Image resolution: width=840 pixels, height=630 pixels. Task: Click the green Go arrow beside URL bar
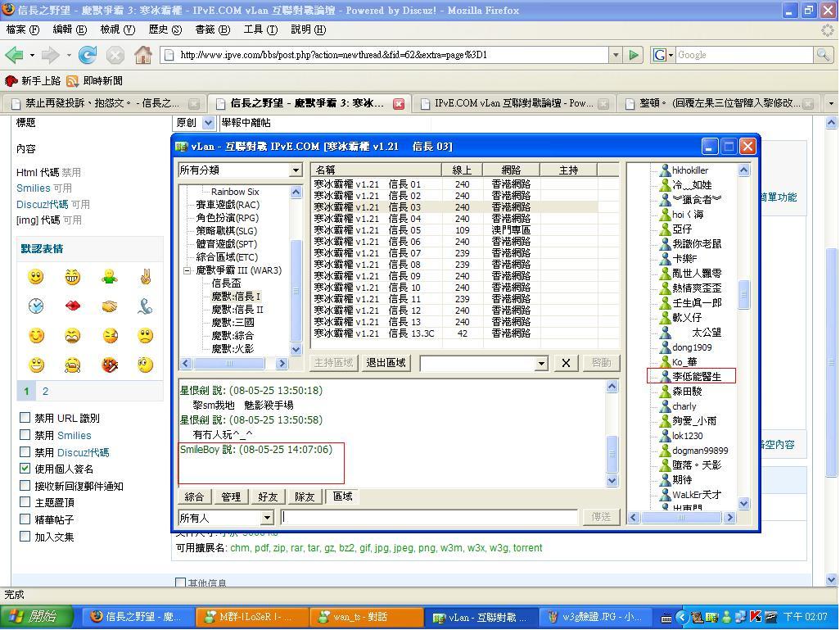[x=634, y=55]
